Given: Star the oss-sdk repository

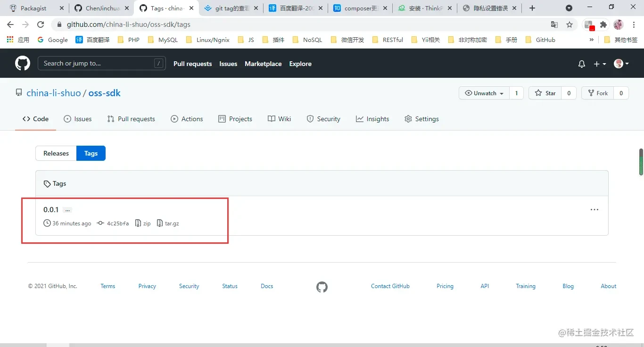Looking at the screenshot, I should tap(545, 93).
